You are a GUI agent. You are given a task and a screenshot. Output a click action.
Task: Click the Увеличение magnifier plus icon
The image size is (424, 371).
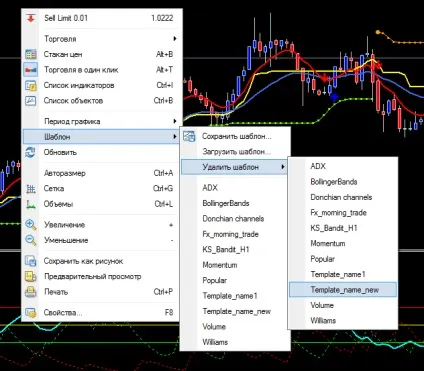pyautogui.click(x=31, y=225)
